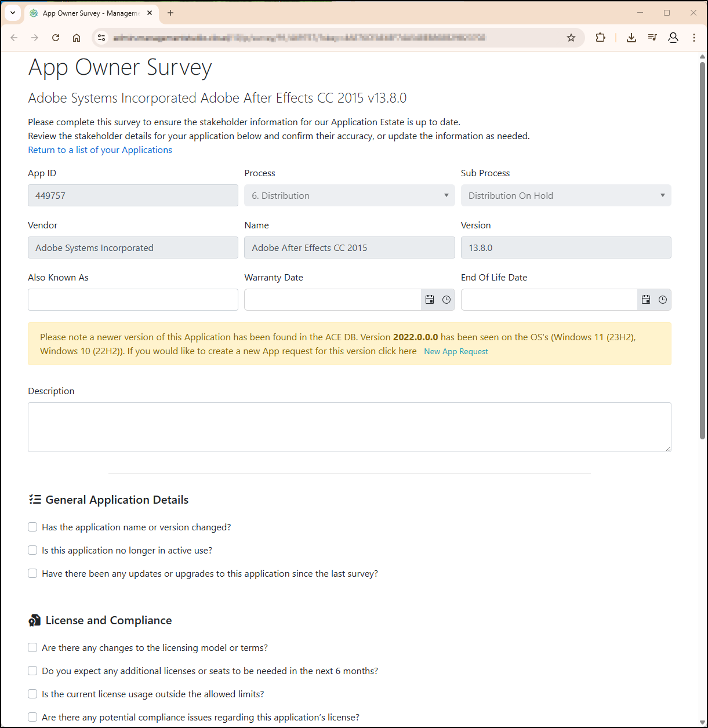This screenshot has width=708, height=728.
Task: Open Warranty Date calendar picker
Action: [x=430, y=300]
